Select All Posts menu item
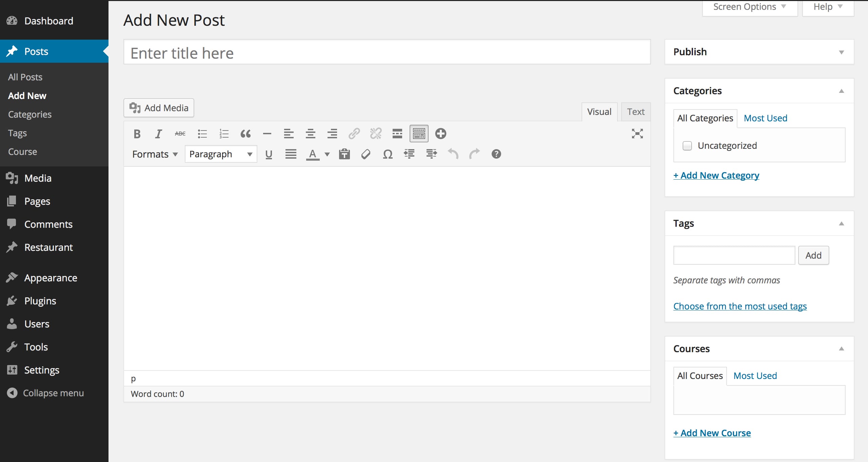The width and height of the screenshot is (868, 462). [25, 76]
